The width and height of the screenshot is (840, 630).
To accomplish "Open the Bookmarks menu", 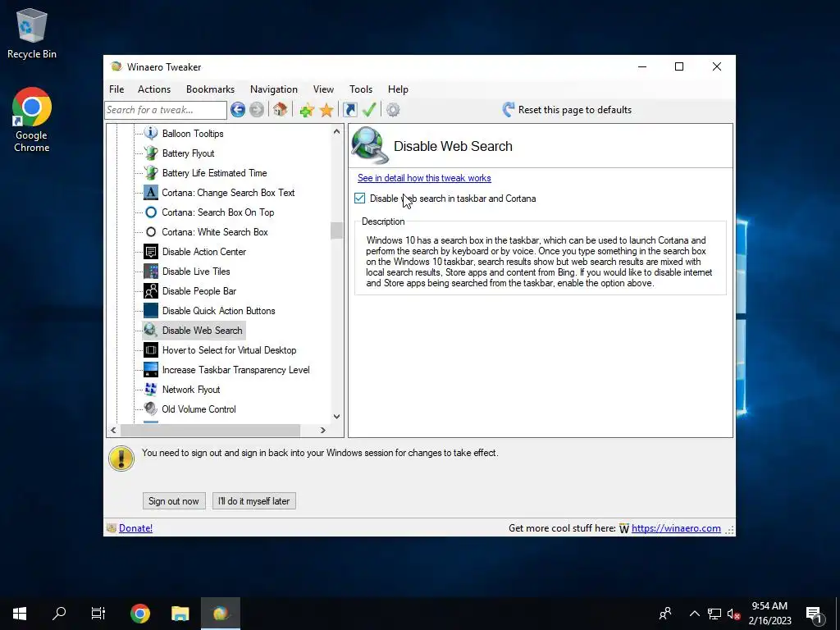I will 210,89.
